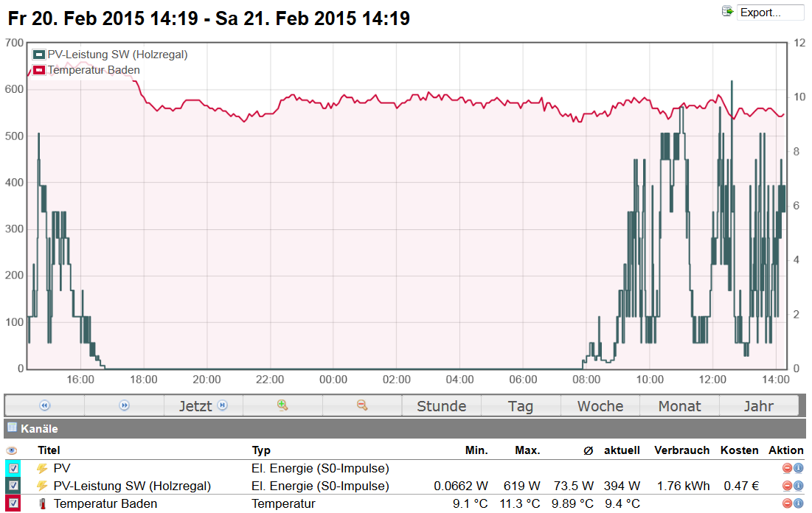
Task: Zoom out using the minus magnifier
Action: [362, 405]
